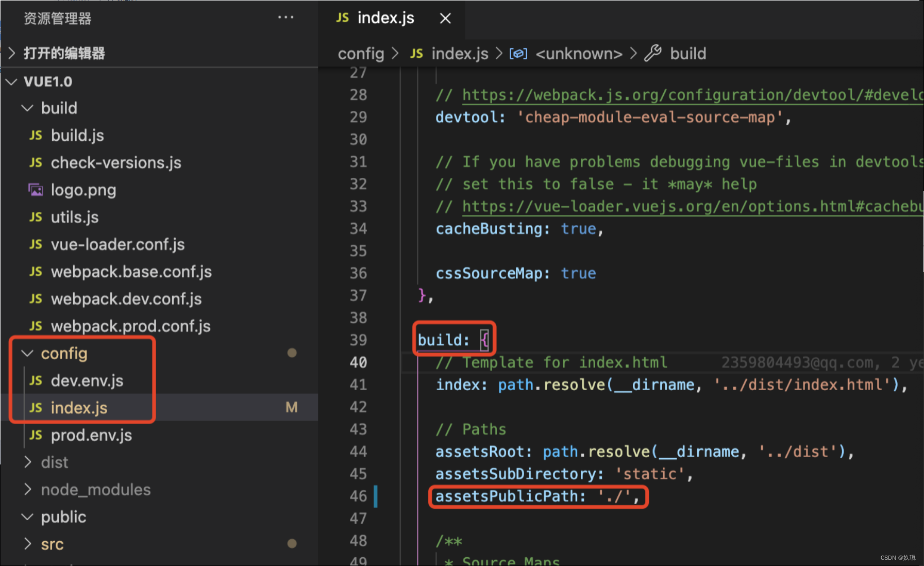Click the JS icon of vue-loader.conf.js

[36, 245]
